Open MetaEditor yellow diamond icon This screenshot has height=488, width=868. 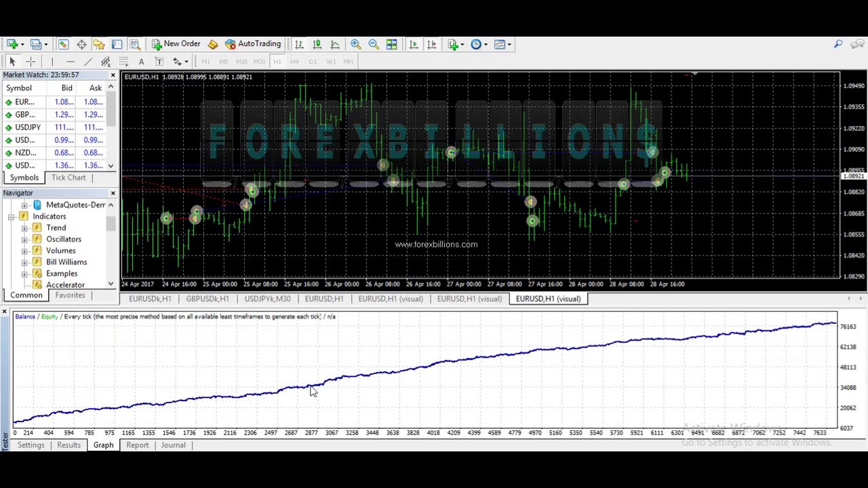(x=213, y=44)
